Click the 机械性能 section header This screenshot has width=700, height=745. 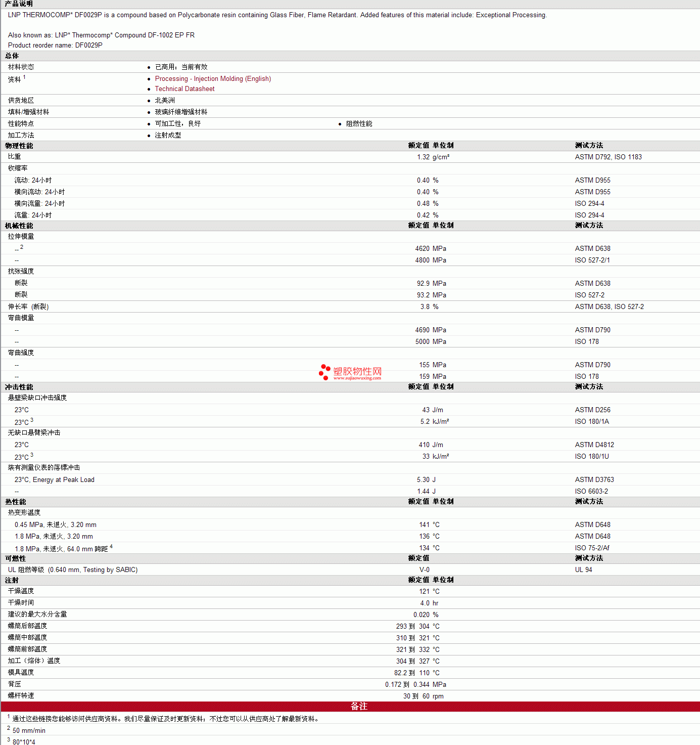click(x=19, y=226)
